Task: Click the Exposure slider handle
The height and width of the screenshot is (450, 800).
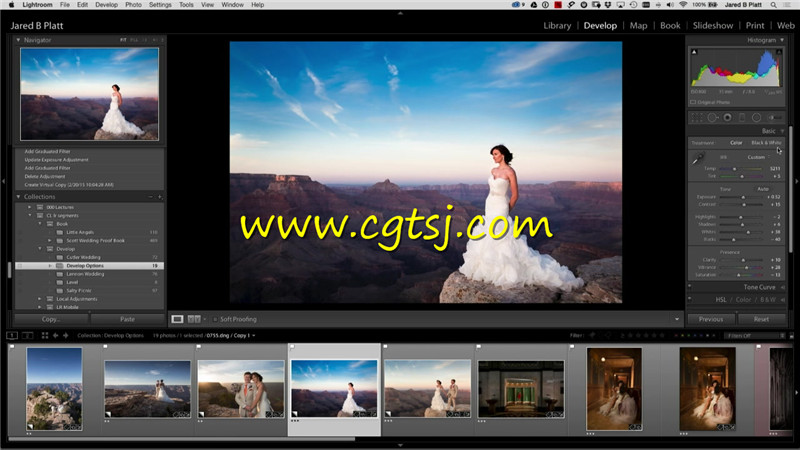Action: [x=743, y=197]
